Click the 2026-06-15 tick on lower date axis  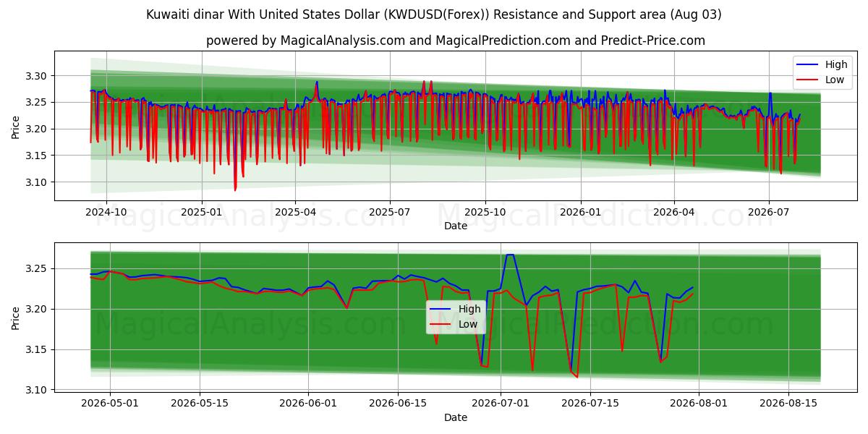399,404
